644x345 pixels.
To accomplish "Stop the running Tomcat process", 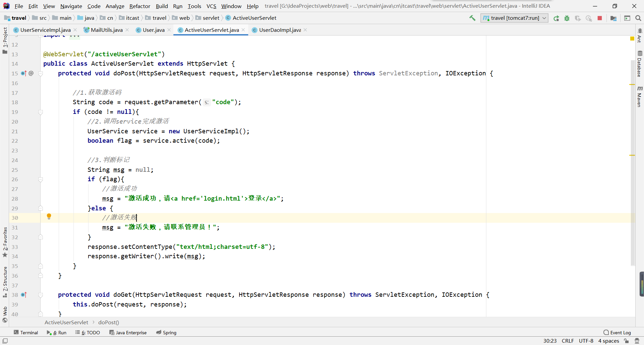I will tap(600, 18).
